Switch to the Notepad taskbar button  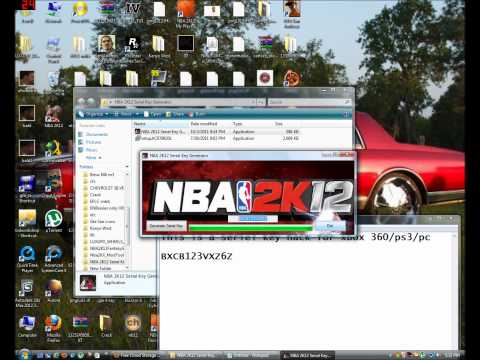click(x=250, y=356)
